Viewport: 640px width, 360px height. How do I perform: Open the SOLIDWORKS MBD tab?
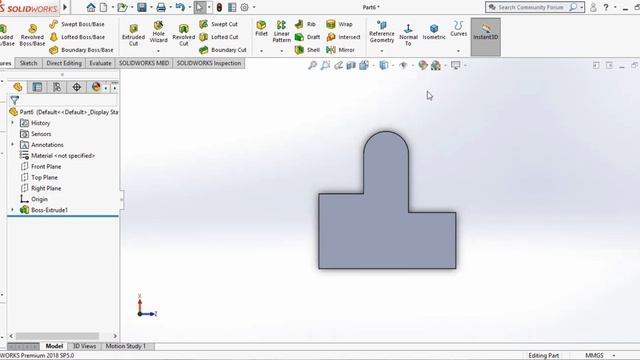[x=144, y=63]
